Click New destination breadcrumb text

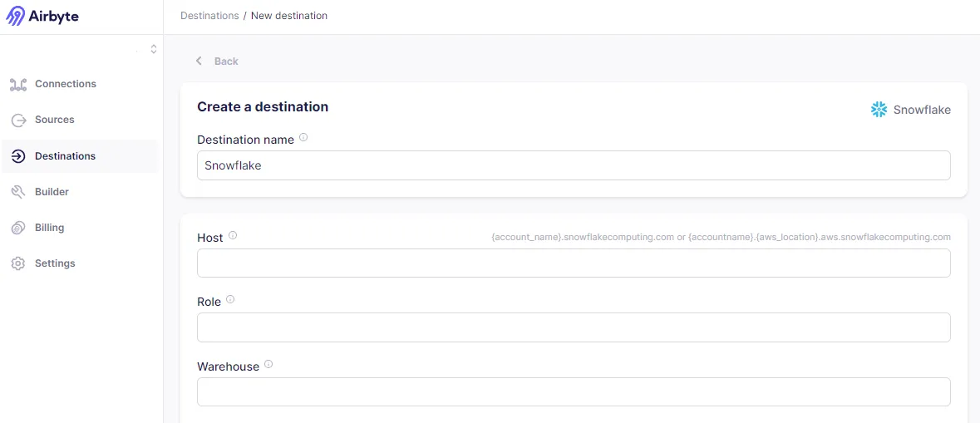[289, 16]
